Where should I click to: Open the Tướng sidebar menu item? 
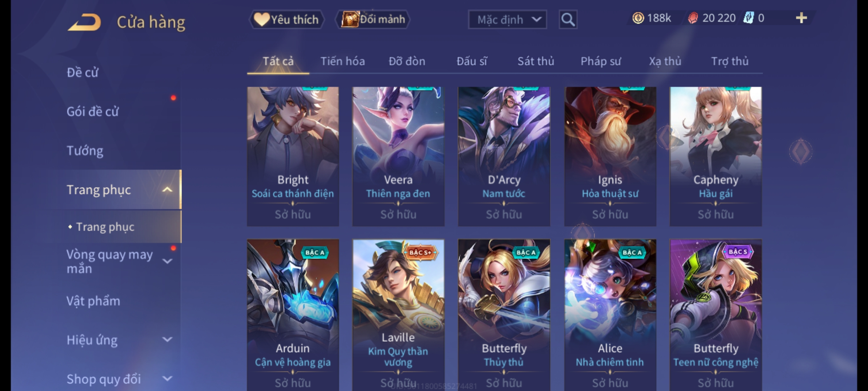point(85,150)
